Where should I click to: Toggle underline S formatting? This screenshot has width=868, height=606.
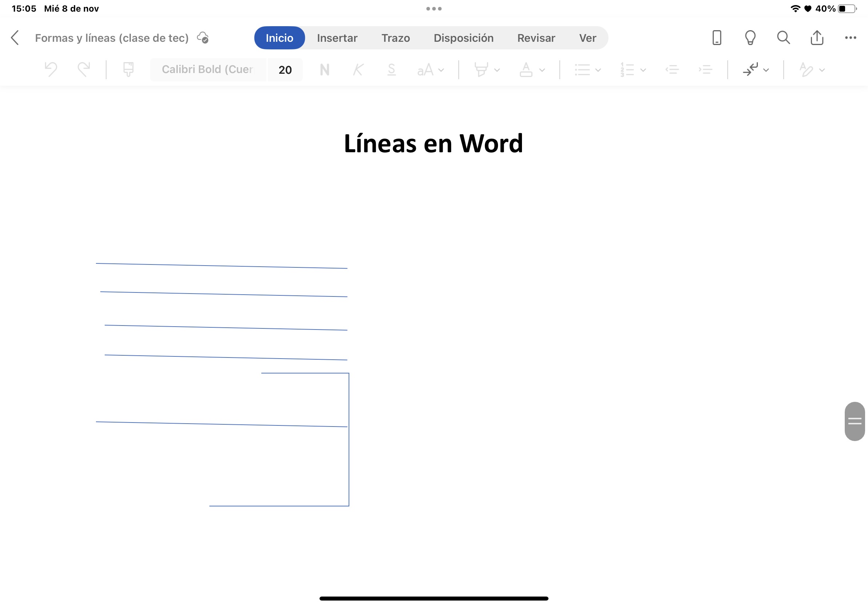(391, 69)
